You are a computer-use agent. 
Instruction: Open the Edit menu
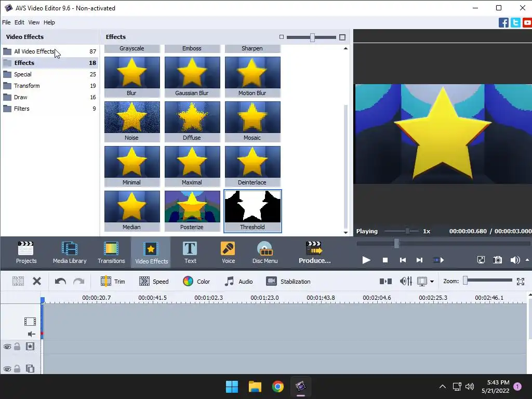(x=19, y=22)
